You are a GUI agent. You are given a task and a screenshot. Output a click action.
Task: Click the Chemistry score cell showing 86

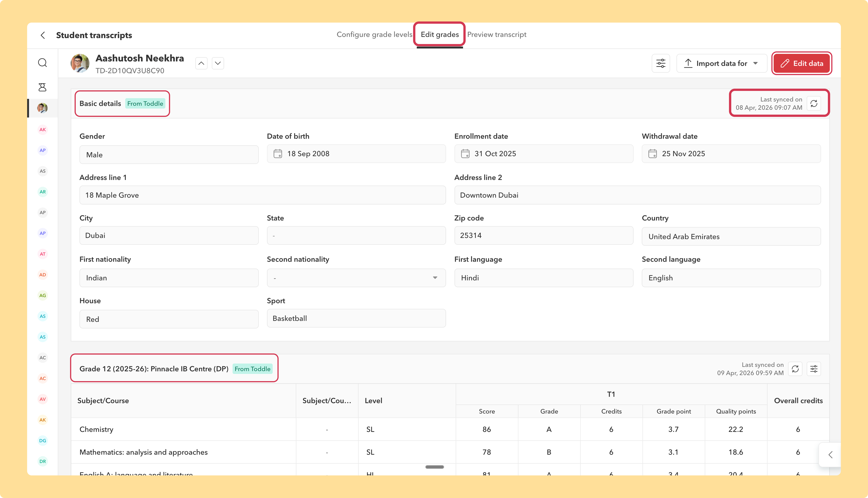(x=487, y=429)
